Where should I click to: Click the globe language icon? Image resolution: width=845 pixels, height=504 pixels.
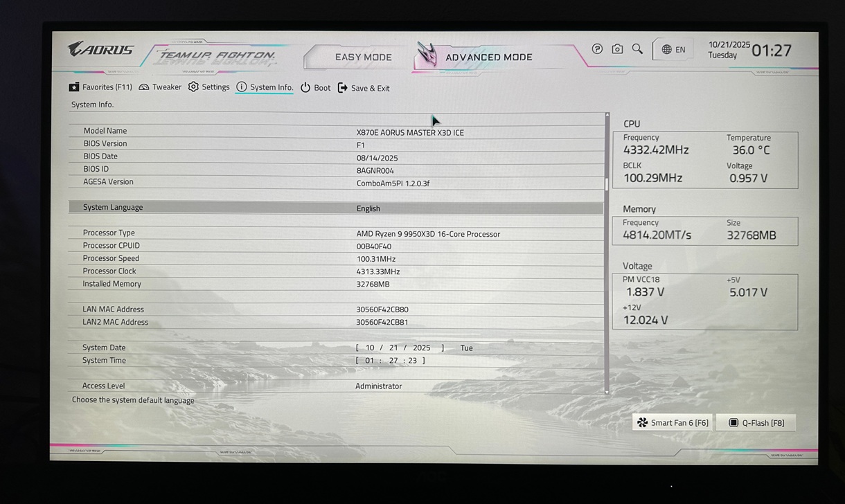[666, 50]
